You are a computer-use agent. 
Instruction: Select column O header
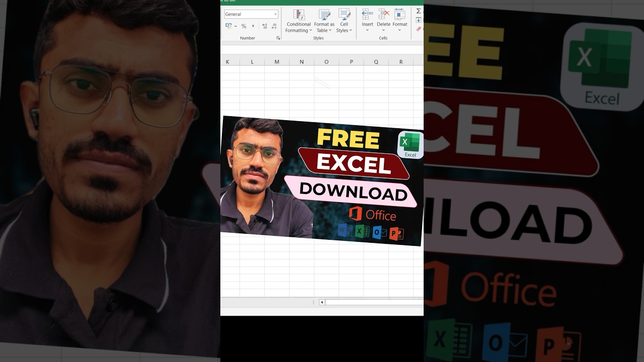(326, 62)
